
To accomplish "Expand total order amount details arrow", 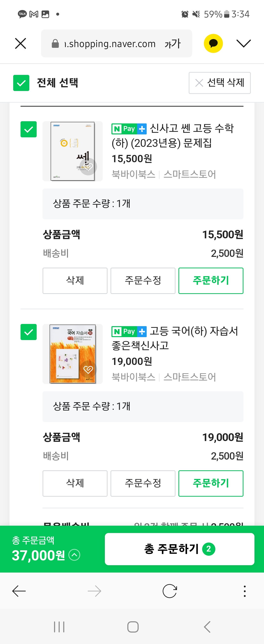I will coord(74,555).
